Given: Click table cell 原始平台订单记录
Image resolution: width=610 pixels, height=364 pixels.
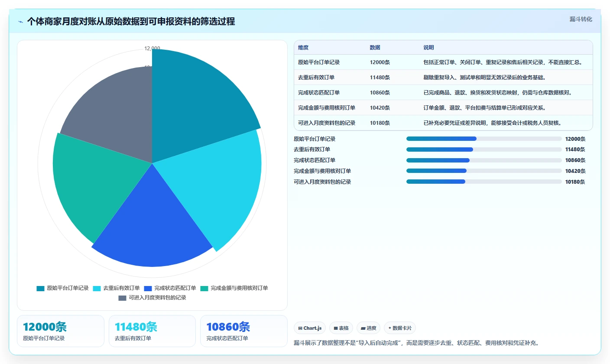Looking at the screenshot, I should tap(319, 62).
